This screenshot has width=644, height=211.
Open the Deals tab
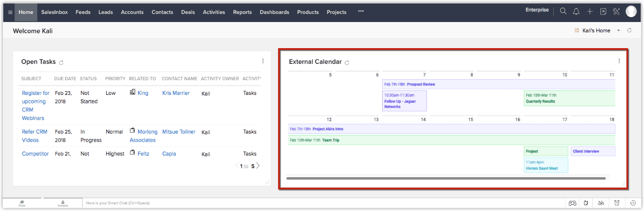click(188, 12)
